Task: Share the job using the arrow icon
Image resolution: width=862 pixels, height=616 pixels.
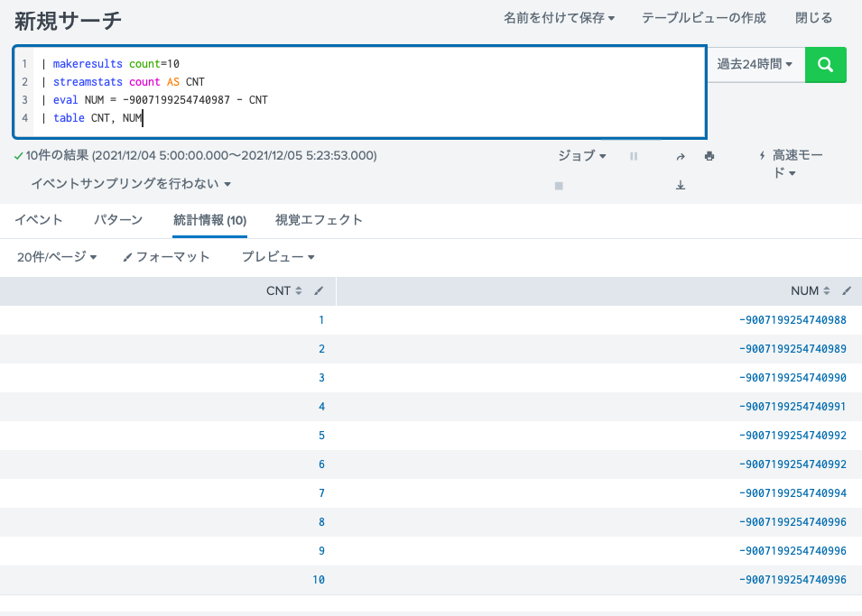Action: click(681, 155)
